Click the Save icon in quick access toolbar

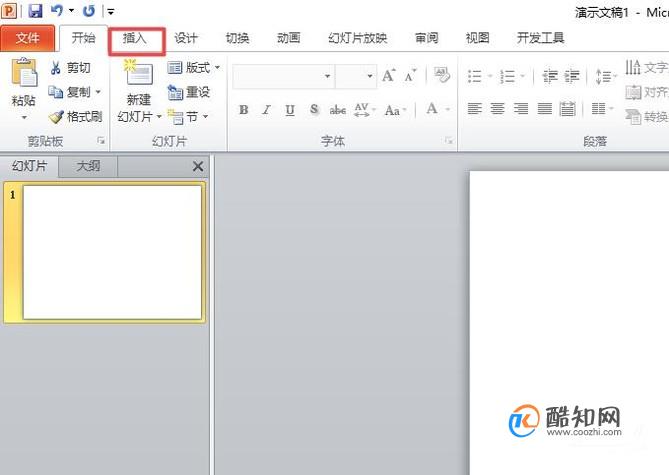point(35,11)
